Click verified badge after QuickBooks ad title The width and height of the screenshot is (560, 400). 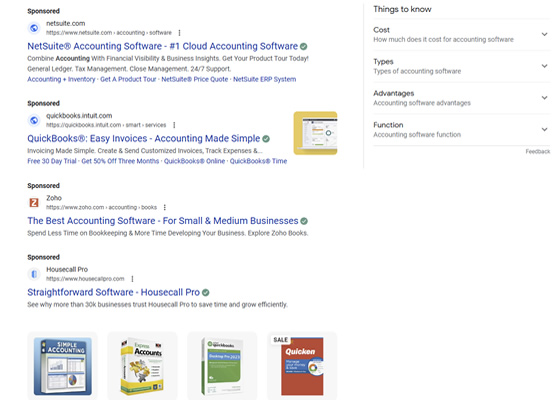tap(266, 139)
